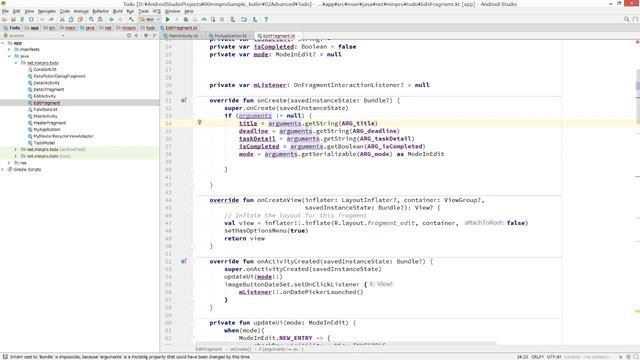This screenshot has height=360, width=640.
Task: Open DatePickerDialogFragment in the project tree
Action: pos(59,76)
